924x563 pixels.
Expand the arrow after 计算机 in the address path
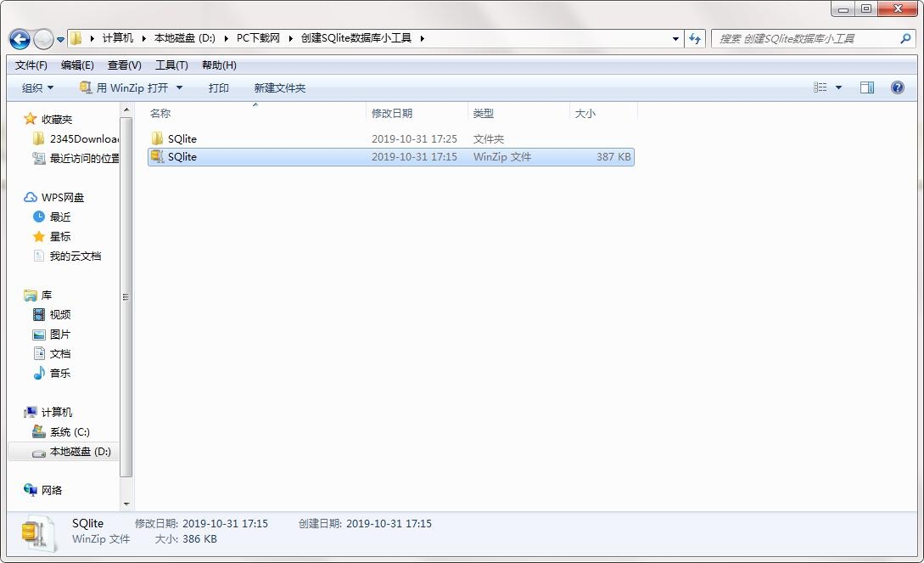point(143,38)
